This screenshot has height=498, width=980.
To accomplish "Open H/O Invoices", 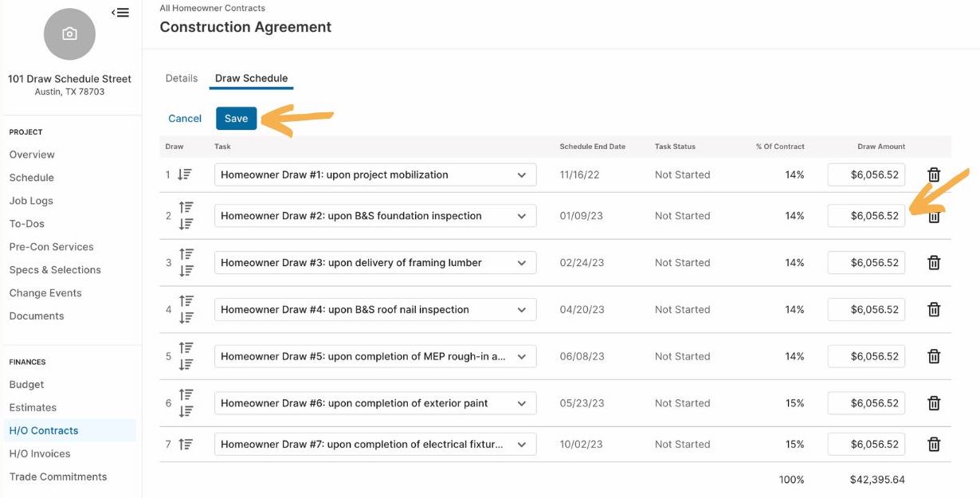I will tap(40, 454).
